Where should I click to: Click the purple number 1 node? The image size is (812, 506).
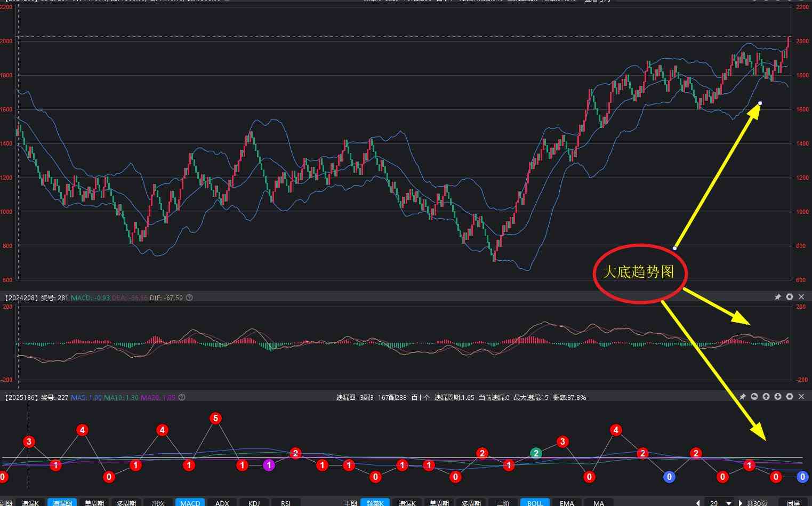coord(269,465)
